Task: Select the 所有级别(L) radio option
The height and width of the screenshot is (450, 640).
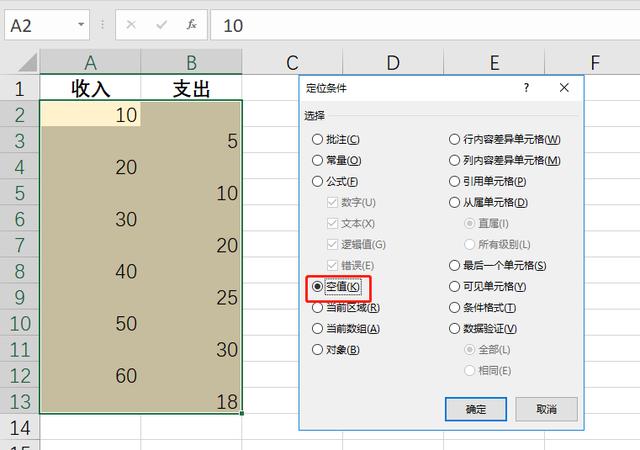Action: (497, 245)
